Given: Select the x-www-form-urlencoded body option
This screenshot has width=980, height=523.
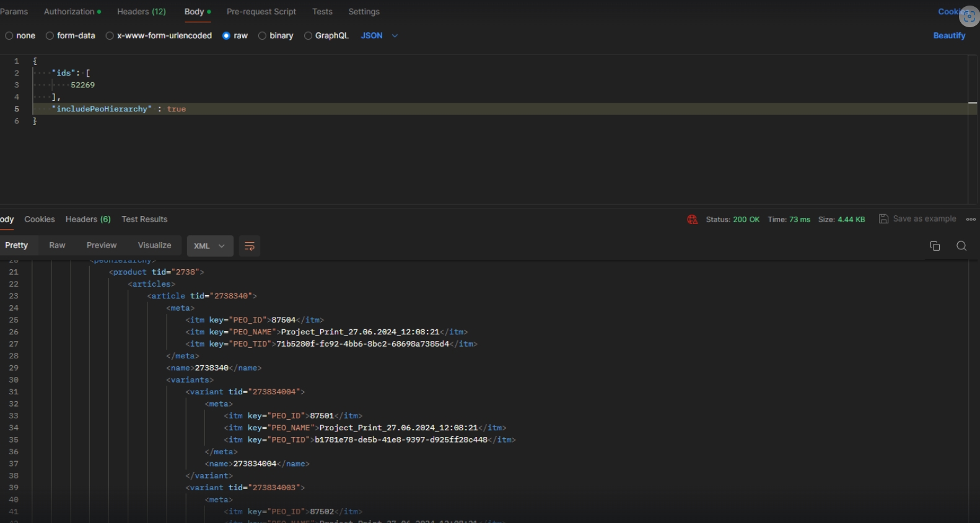Looking at the screenshot, I should (110, 36).
